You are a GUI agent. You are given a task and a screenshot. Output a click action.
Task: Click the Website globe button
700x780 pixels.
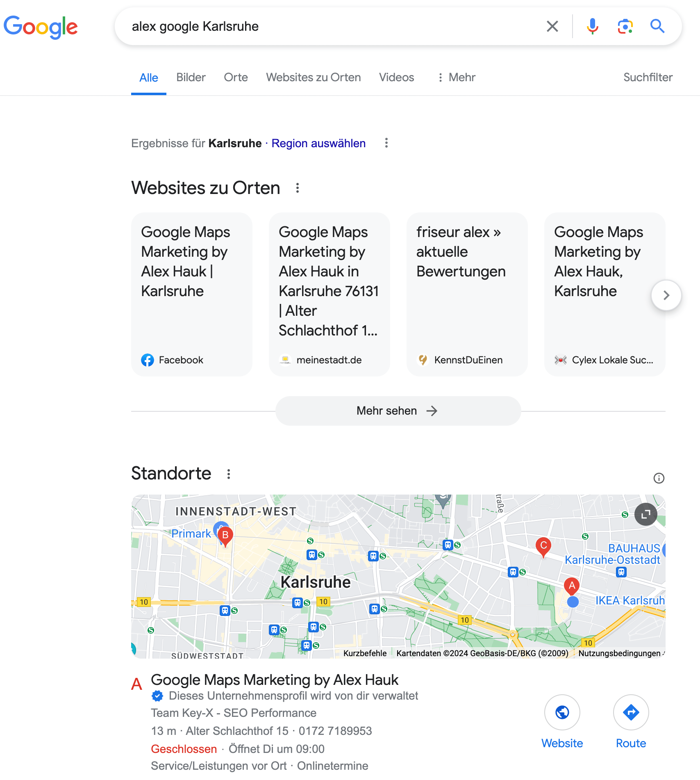562,712
